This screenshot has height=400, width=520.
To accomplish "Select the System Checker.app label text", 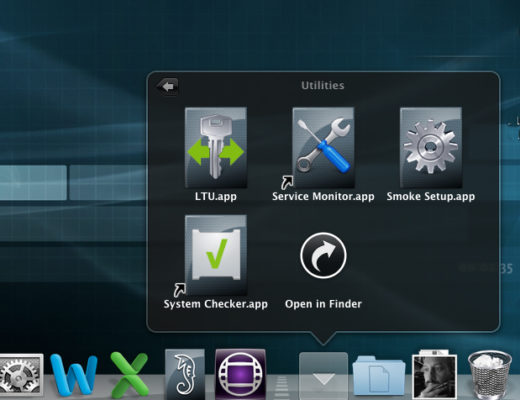I will tap(216, 304).
